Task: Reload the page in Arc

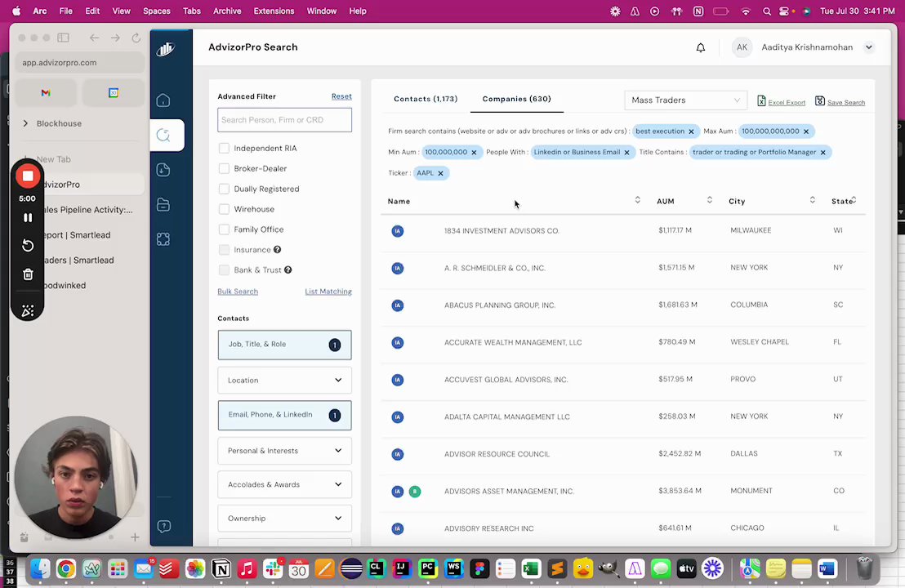Action: [x=136, y=38]
